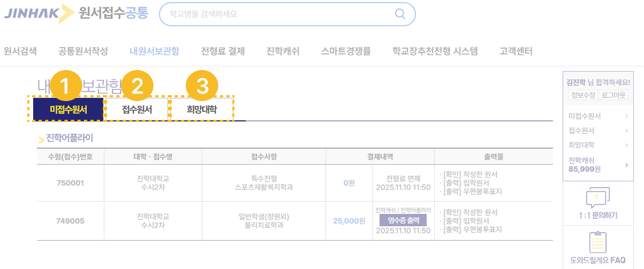Screen dimensions: 644x269
Task: Open the 전형료 결제 menu
Action: point(223,51)
